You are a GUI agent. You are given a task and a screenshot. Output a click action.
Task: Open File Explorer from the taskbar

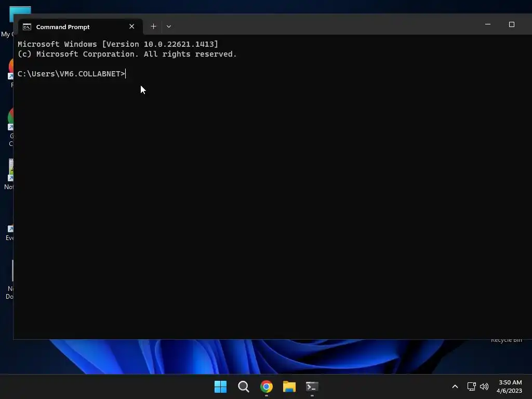289,387
